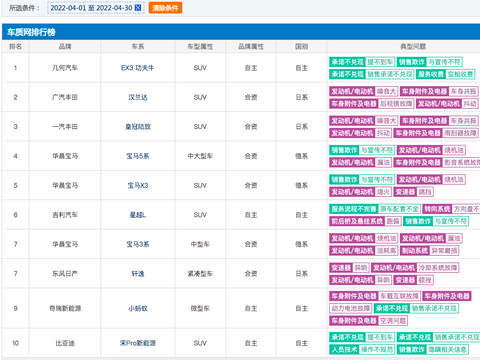Open the 宋Pro新能源 car series link
The width and height of the screenshot is (480, 360).
(x=138, y=343)
